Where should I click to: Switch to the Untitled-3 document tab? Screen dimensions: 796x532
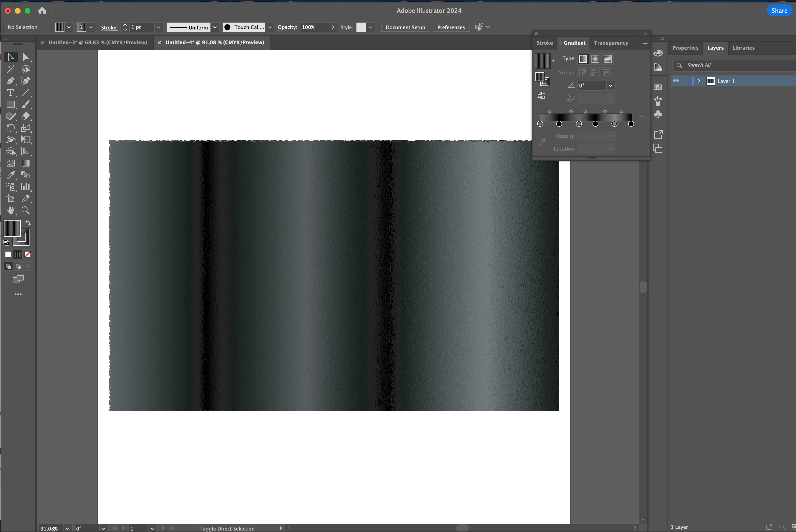(x=98, y=42)
